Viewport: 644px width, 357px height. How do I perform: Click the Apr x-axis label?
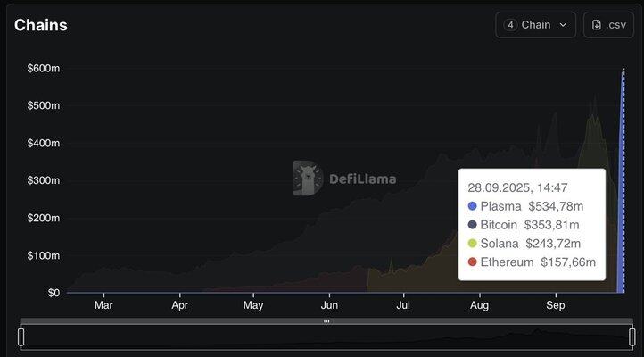tap(180, 305)
